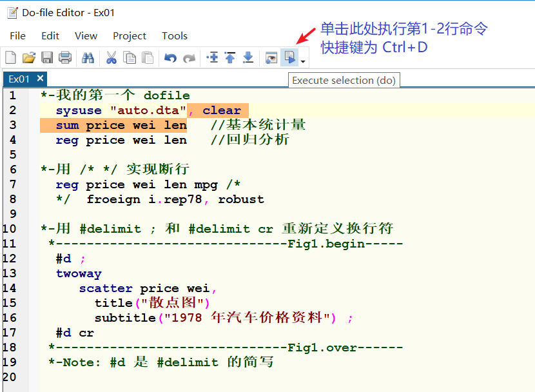Viewport: 535px width, 392px height.
Task: Paste with the clipboard icon
Action: [148, 57]
